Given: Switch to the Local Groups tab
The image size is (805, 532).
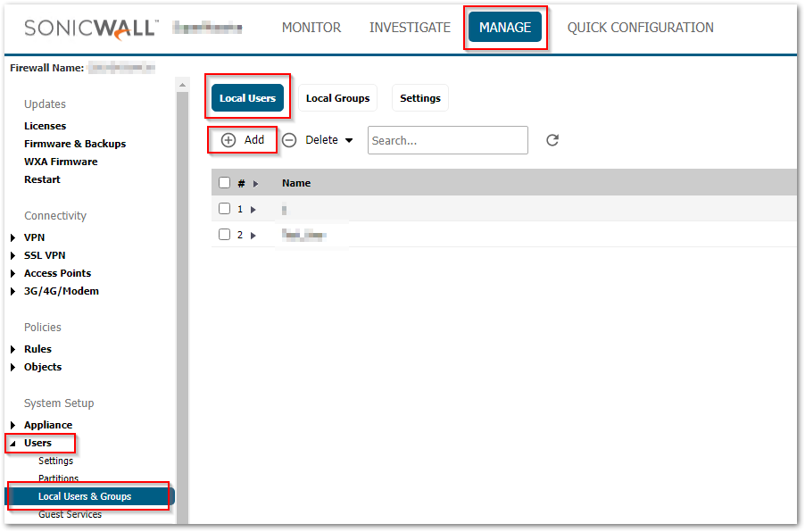Looking at the screenshot, I should pyautogui.click(x=337, y=98).
